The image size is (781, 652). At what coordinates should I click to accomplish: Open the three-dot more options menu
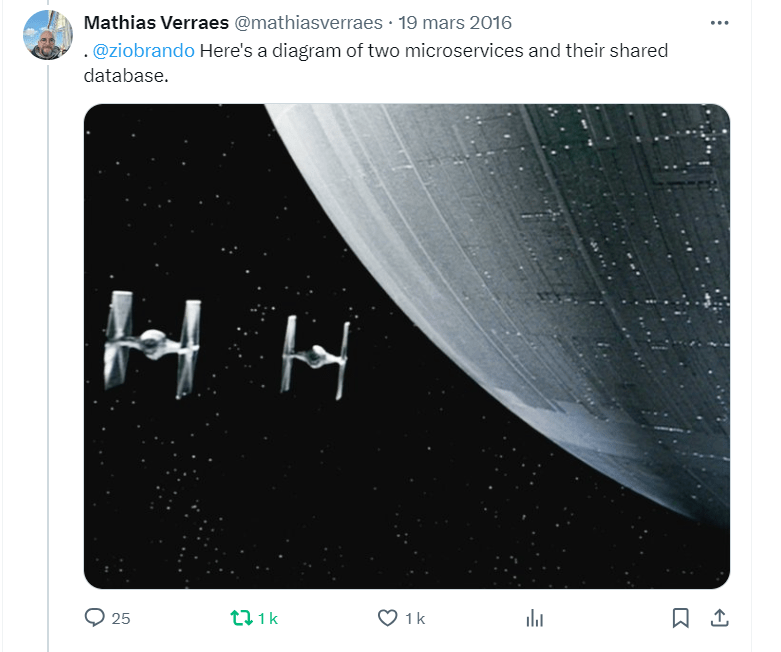pos(719,23)
